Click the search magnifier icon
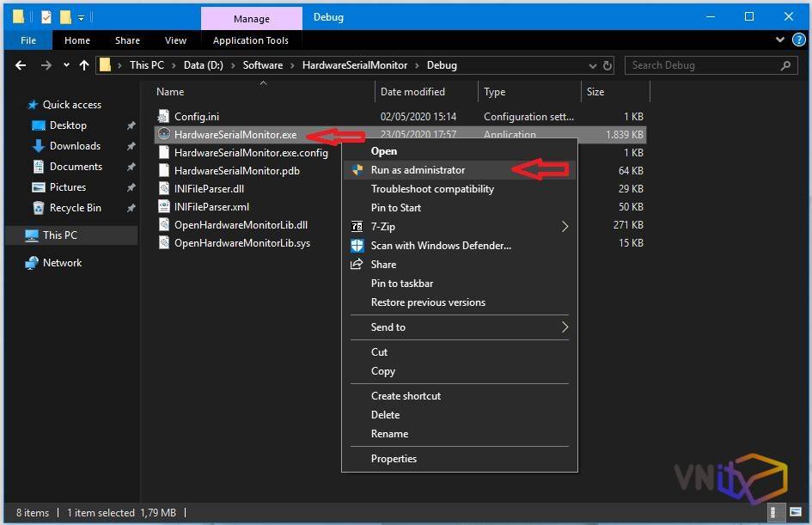This screenshot has height=525, width=812. 785,65
